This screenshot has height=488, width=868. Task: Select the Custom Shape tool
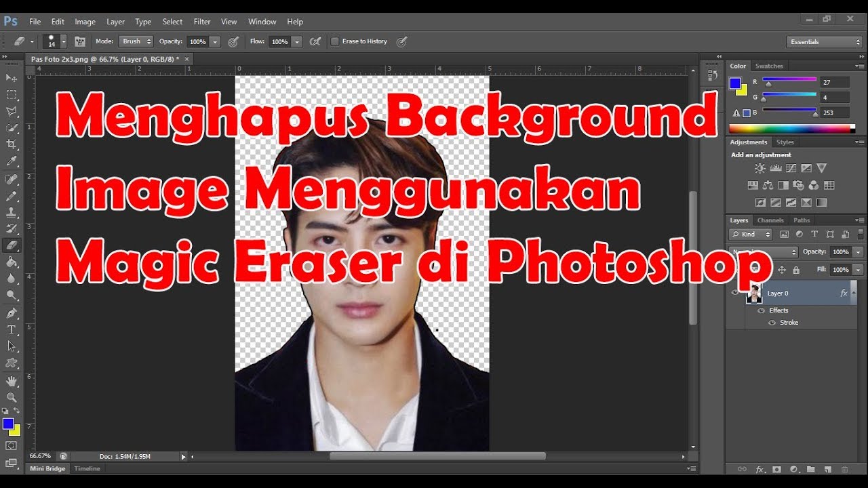tap(12, 363)
